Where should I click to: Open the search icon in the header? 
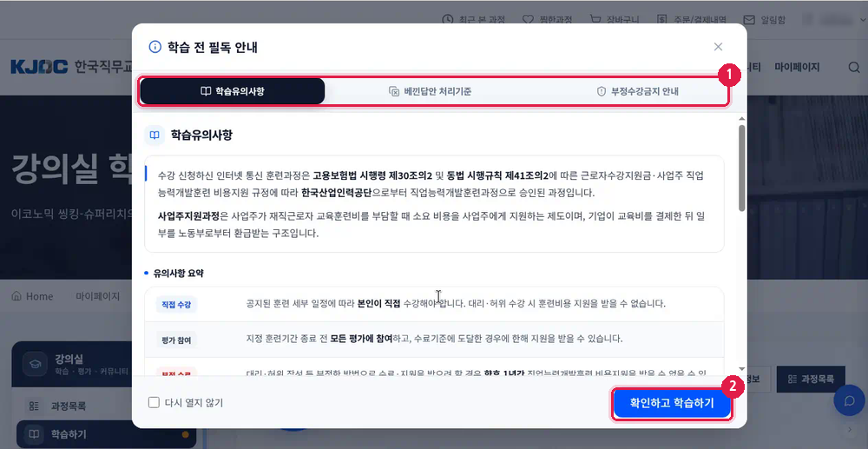[853, 68]
